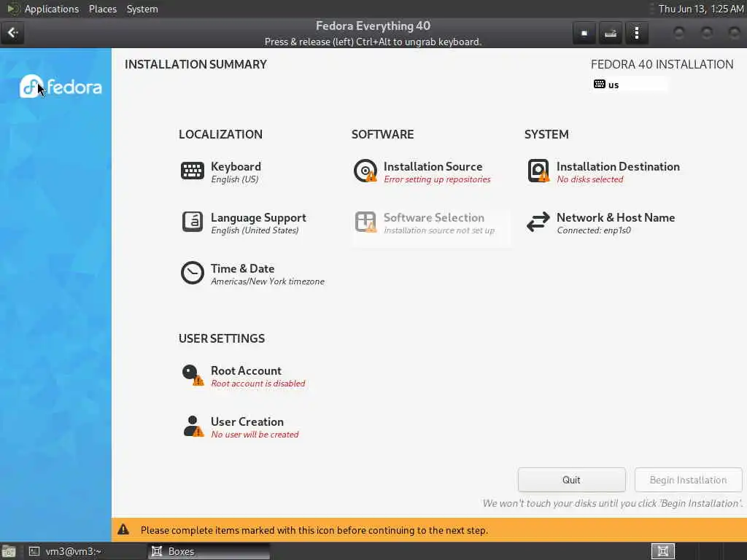Screen dimensions: 747x560
Task: Open the Keyboard settings label
Action: point(236,166)
